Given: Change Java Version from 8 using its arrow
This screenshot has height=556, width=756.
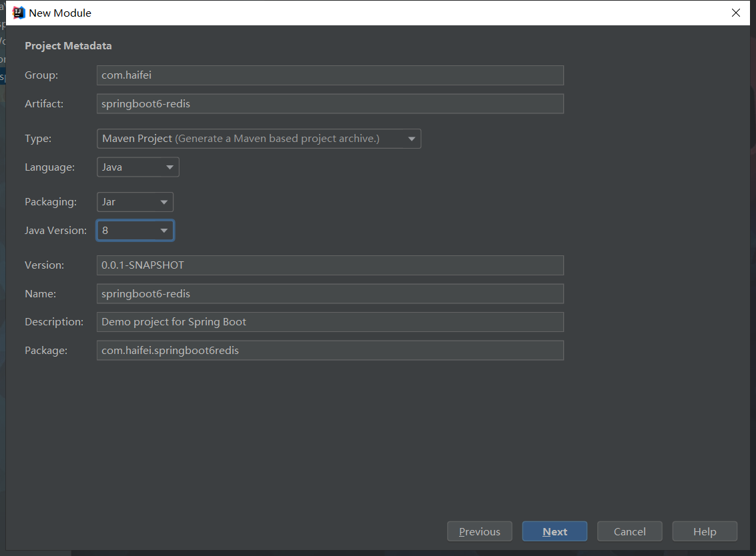Looking at the screenshot, I should (163, 230).
